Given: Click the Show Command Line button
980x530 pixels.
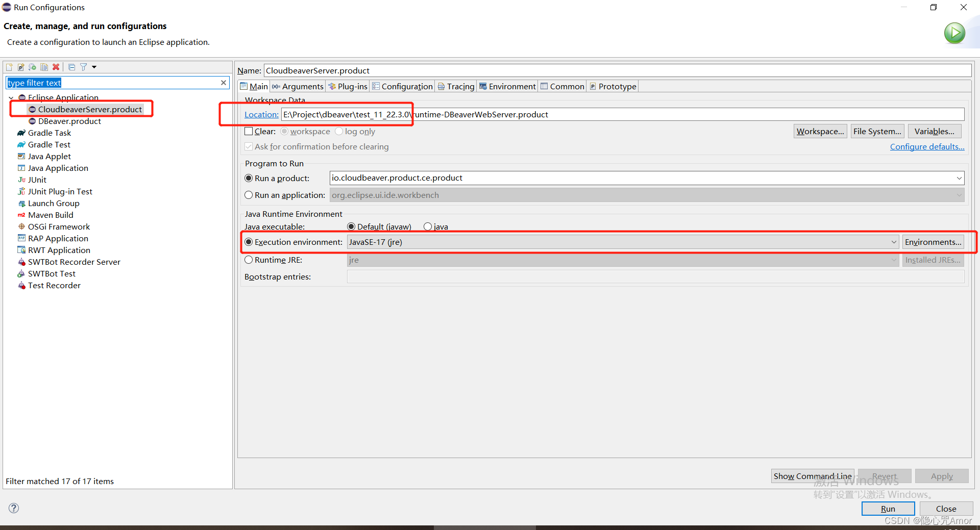Looking at the screenshot, I should tap(813, 476).
